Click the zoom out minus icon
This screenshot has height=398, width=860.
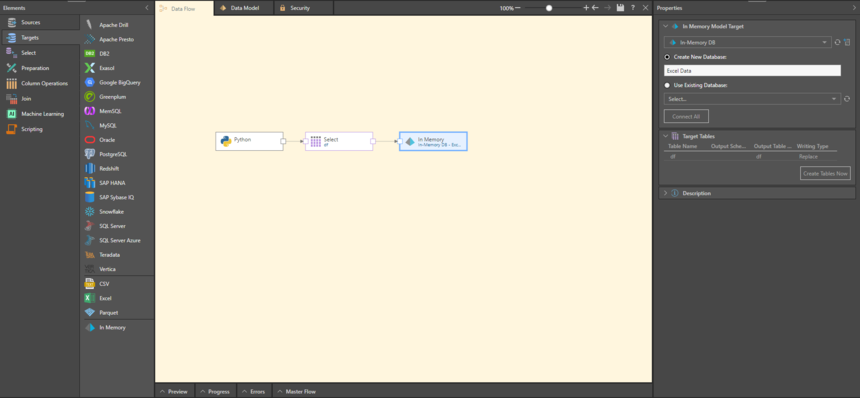pos(518,8)
